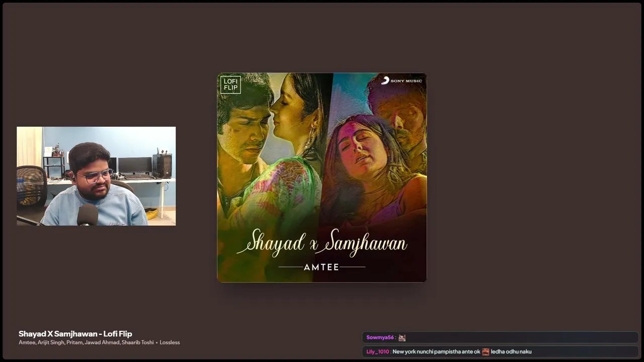Click artist name 'Arijit Singh' in the credits
This screenshot has height=362, width=644.
pyautogui.click(x=51, y=342)
